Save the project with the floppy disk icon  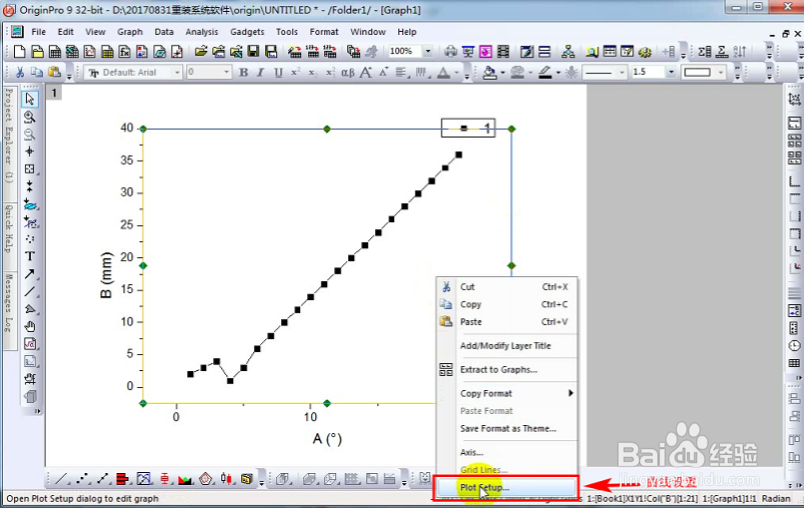pos(253,51)
